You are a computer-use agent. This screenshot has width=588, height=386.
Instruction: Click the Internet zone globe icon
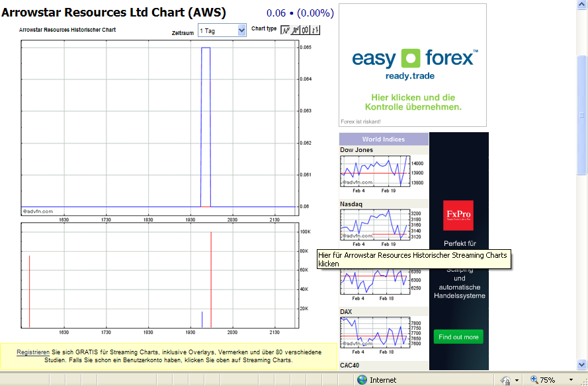tap(362, 379)
